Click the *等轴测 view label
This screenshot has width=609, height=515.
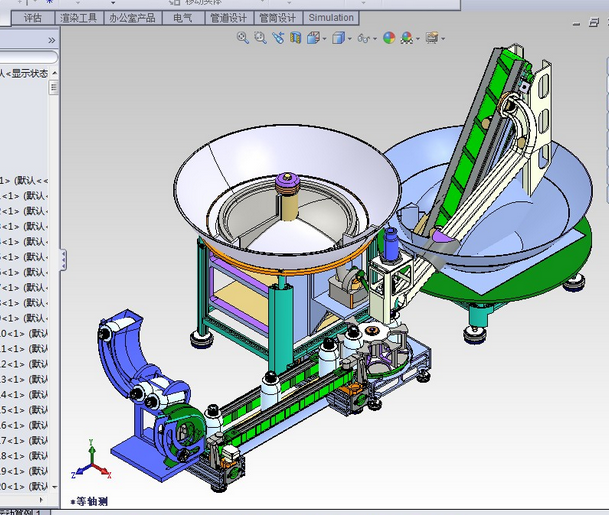pyautogui.click(x=89, y=502)
